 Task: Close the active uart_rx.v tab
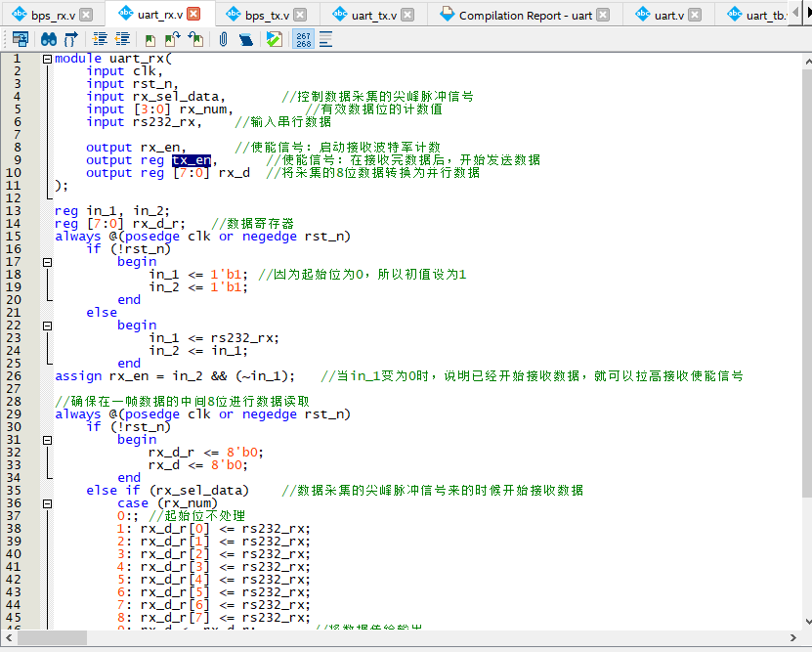pyautogui.click(x=193, y=14)
